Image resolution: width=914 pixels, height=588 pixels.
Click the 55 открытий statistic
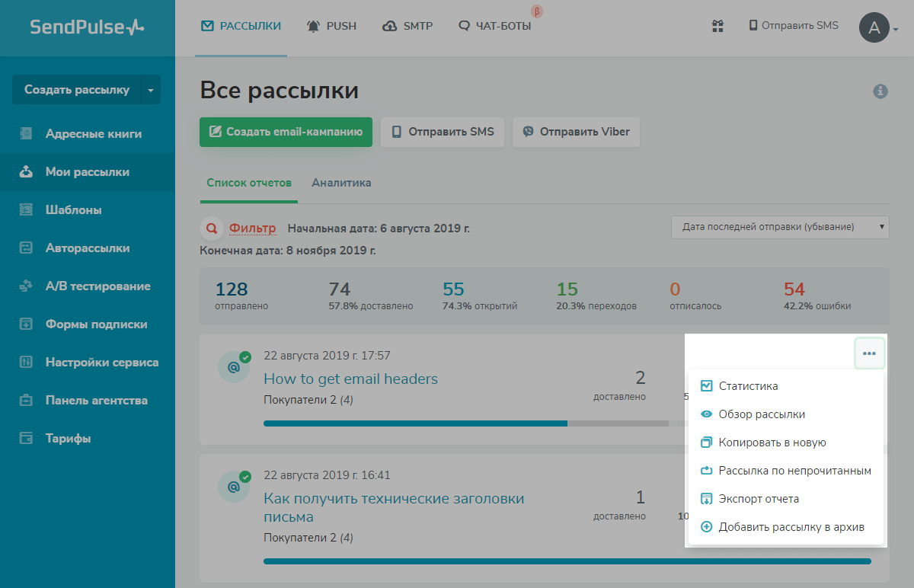tap(480, 296)
